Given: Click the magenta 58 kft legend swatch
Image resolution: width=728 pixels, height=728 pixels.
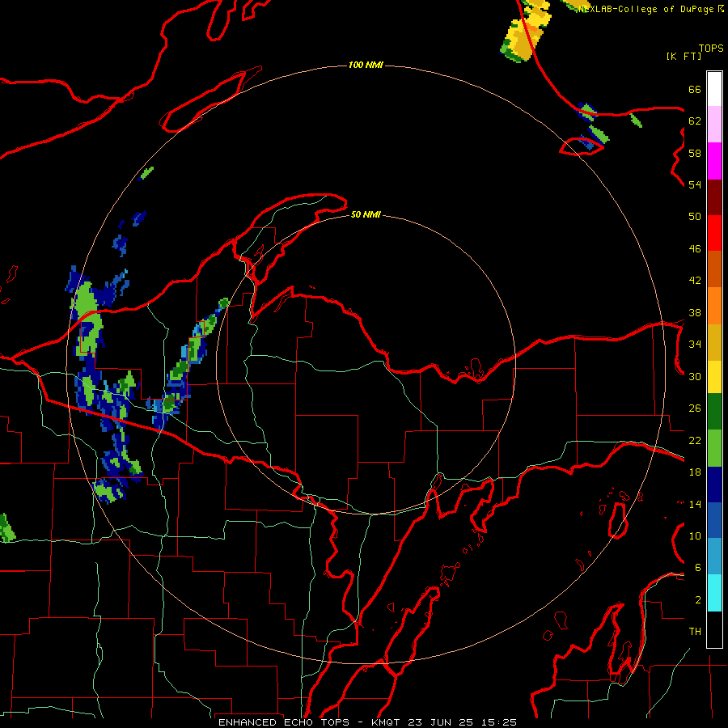Looking at the screenshot, I should [x=714, y=161].
